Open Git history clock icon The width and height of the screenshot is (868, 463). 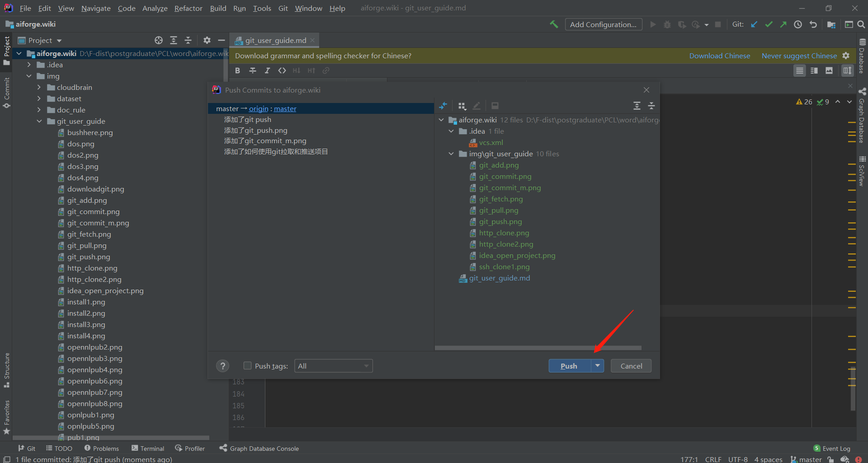coord(798,24)
